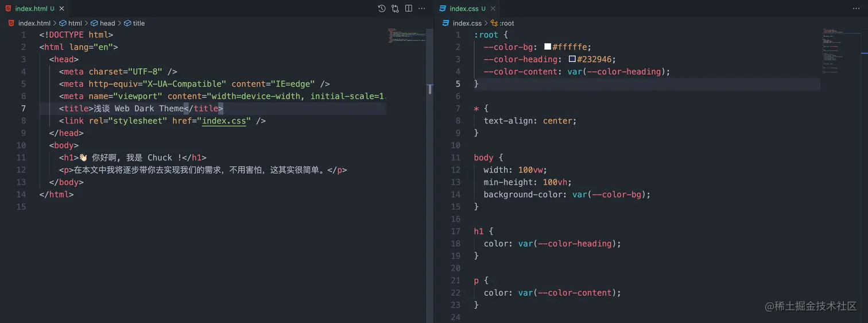The image size is (868, 323).
Task: Click the body selector in CSS
Action: (483, 157)
